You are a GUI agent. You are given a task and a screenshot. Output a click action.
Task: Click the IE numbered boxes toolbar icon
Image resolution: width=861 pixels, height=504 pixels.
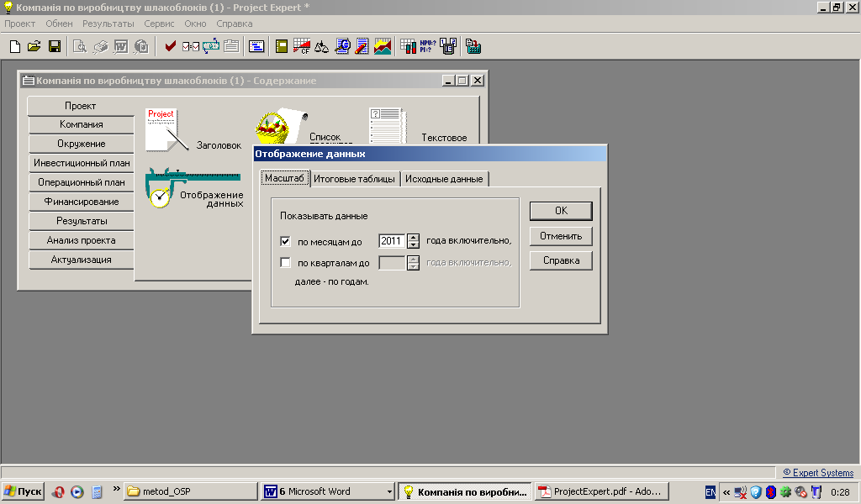click(448, 46)
